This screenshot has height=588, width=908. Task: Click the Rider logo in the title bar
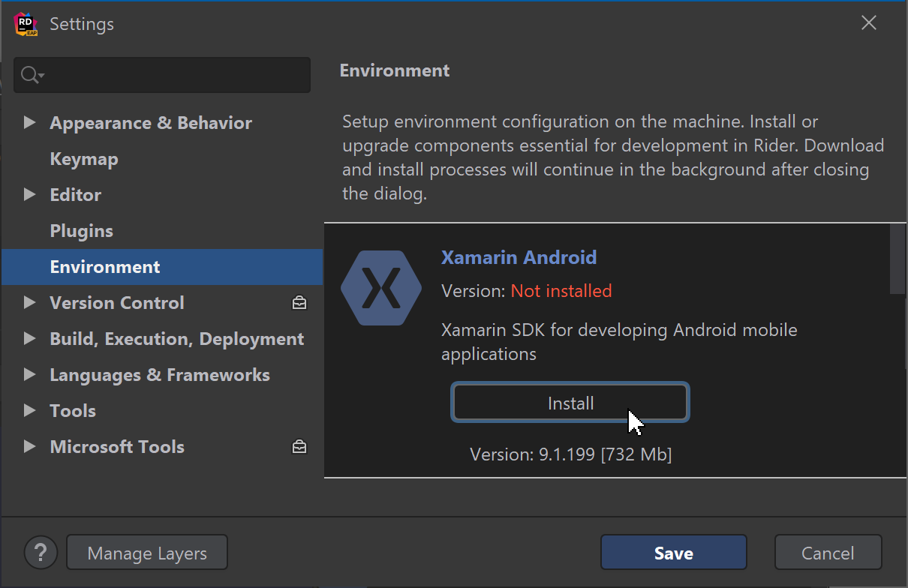(x=25, y=23)
